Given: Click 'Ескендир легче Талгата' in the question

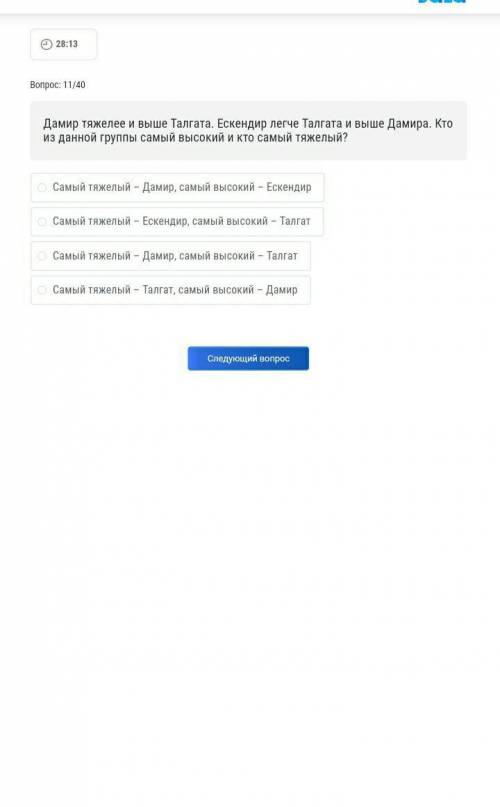Looking at the screenshot, I should coord(280,124).
